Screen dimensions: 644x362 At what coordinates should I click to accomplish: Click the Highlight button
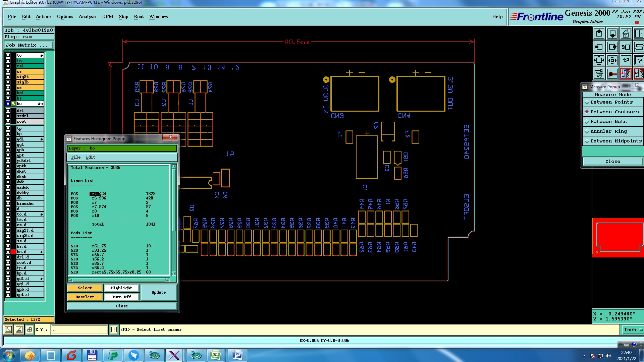[121, 288]
